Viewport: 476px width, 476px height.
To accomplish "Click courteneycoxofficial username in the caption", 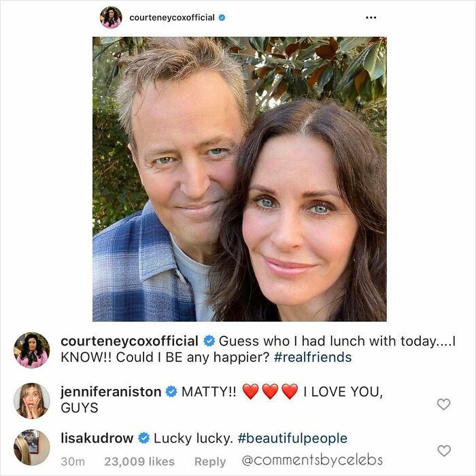I will [129, 341].
